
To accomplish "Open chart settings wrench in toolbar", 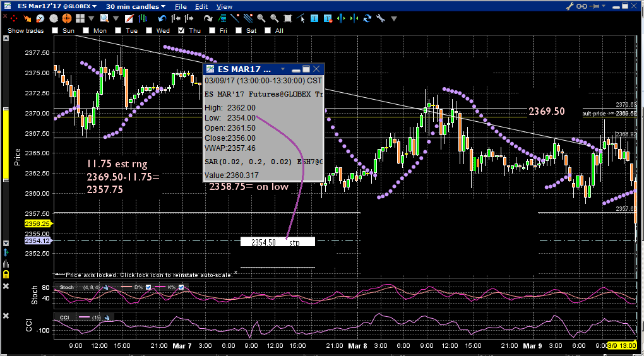I will [380, 18].
